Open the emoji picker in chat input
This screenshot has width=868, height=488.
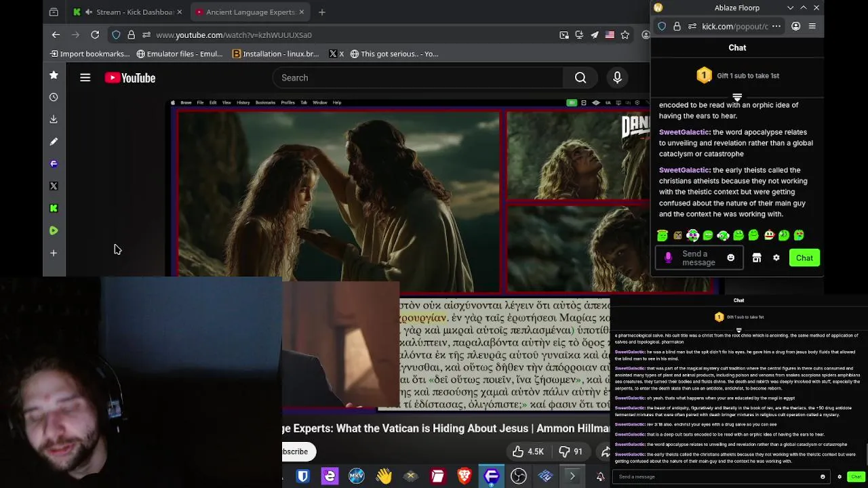(x=731, y=258)
